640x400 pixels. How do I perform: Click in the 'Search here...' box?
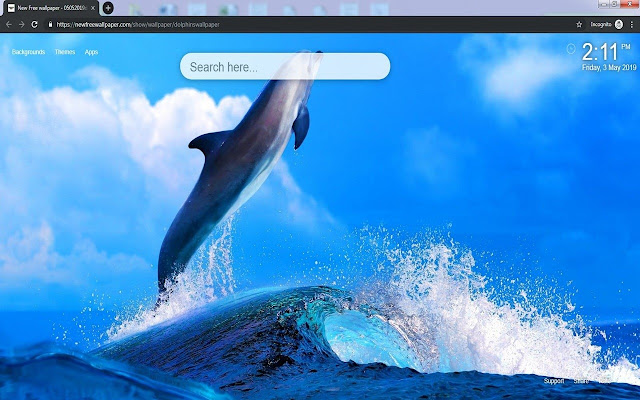coord(285,66)
